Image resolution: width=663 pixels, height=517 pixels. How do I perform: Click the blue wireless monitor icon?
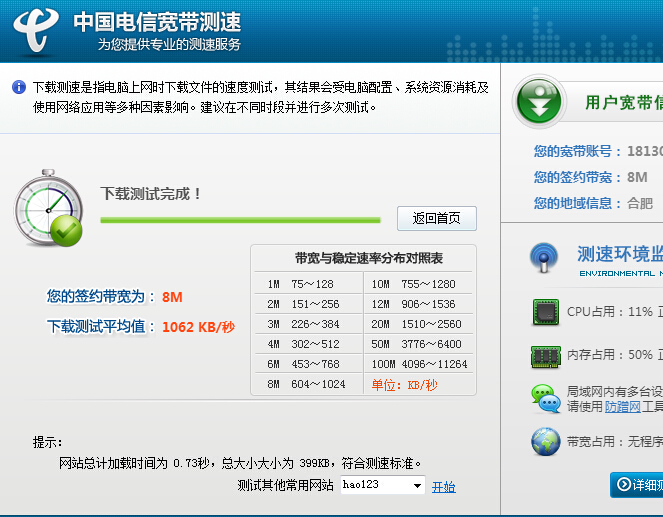pyautogui.click(x=544, y=257)
